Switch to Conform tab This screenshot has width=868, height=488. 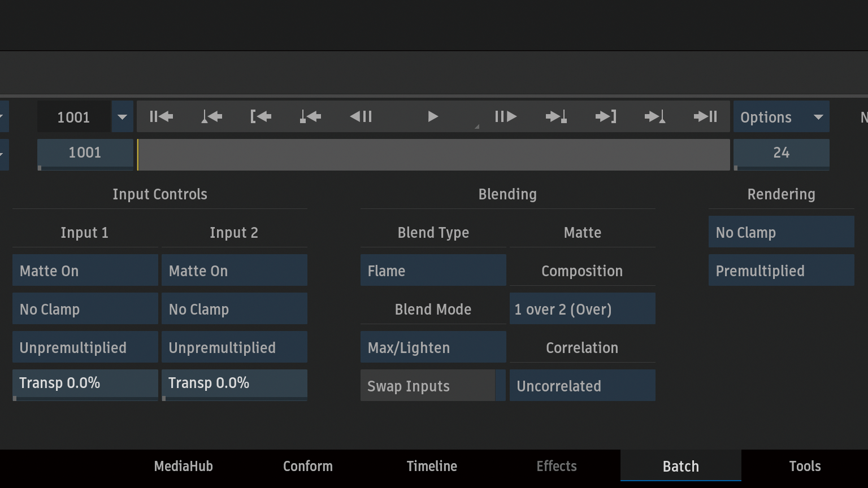click(308, 466)
